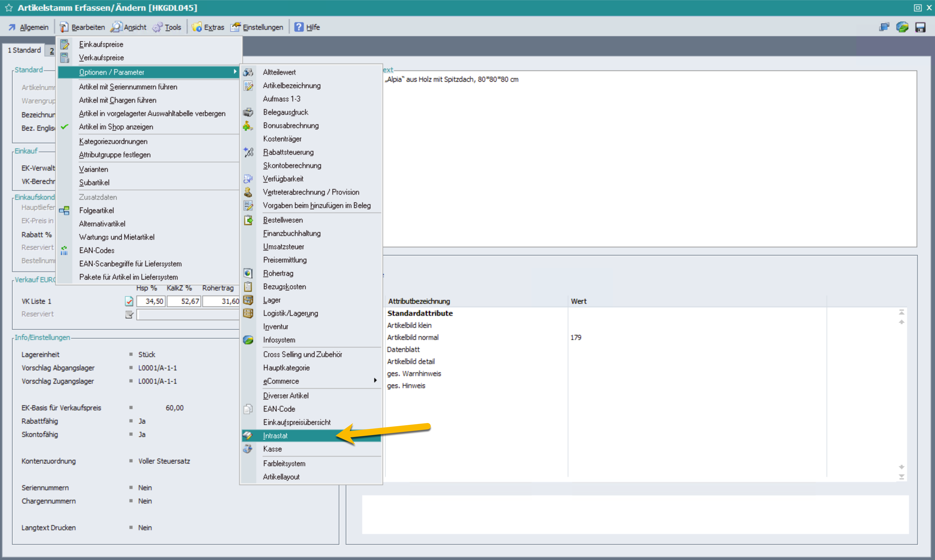Enable 'Artikel mit Chargen führen' option
The image size is (935, 560).
tap(117, 100)
